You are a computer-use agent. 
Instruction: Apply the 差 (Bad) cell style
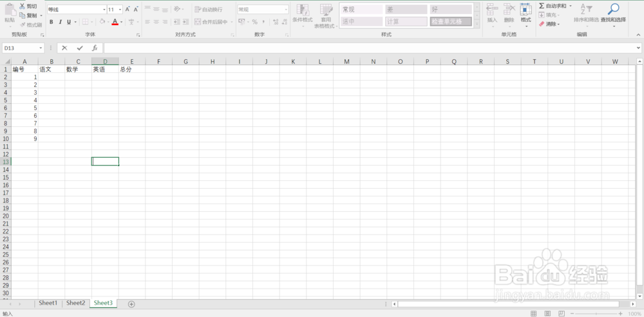click(406, 10)
